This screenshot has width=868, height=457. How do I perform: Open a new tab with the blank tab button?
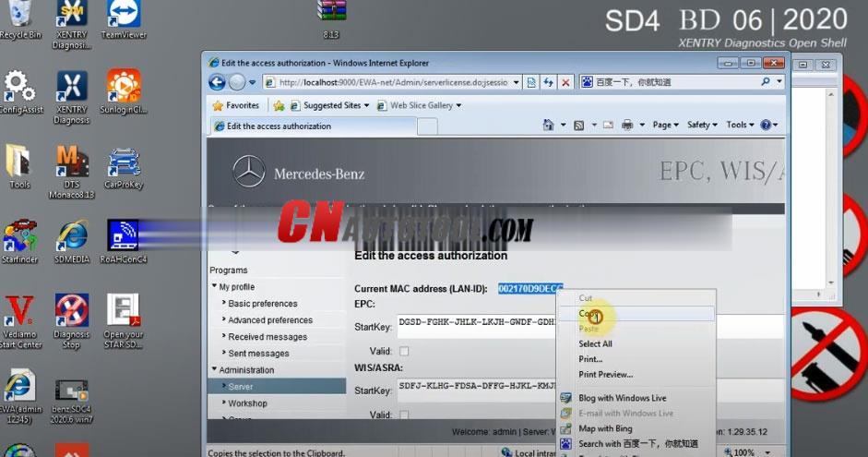pos(427,126)
